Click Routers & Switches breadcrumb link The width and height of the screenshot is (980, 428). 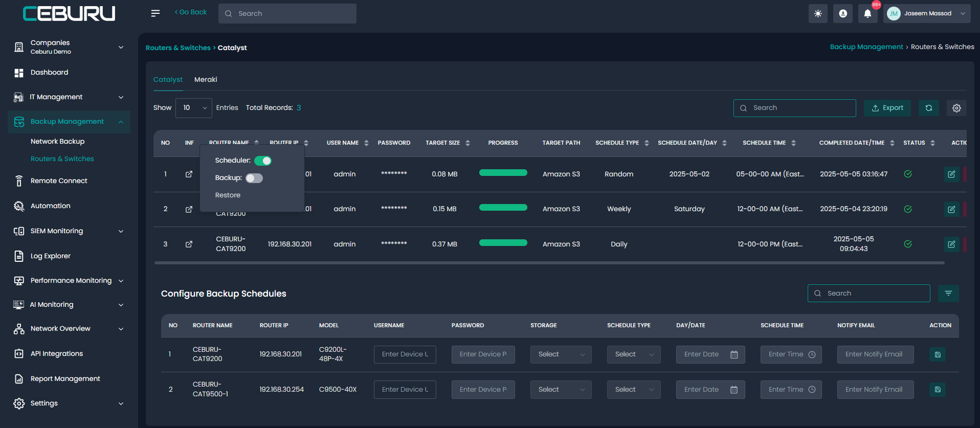click(x=178, y=48)
